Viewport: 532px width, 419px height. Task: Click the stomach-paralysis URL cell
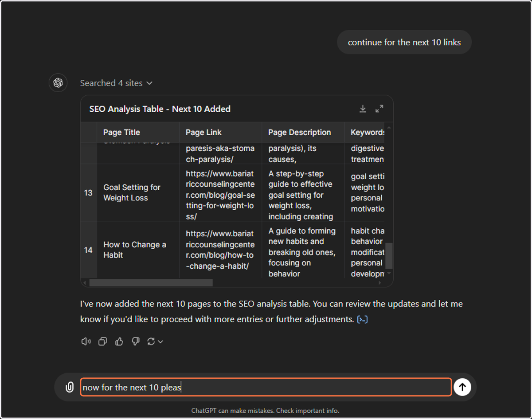coord(220,153)
